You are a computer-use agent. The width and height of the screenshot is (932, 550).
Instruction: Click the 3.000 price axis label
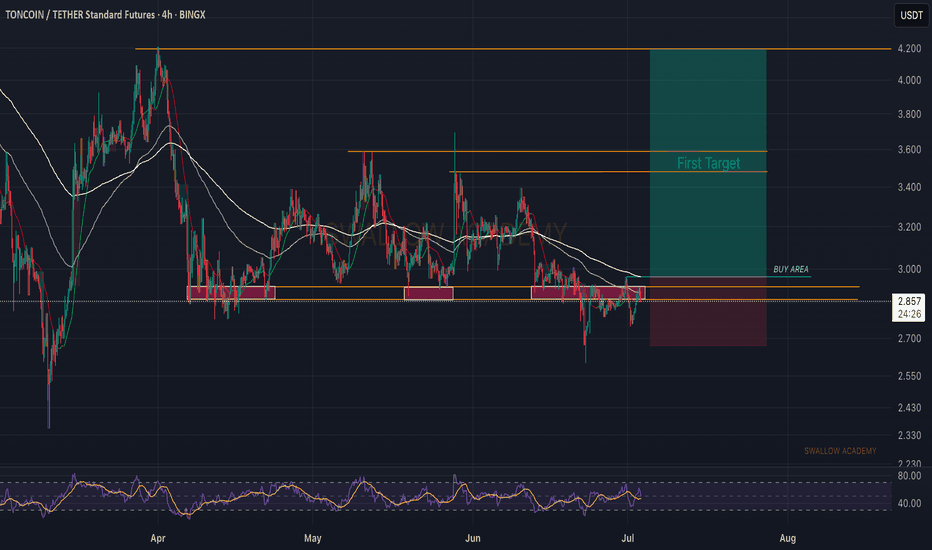tap(909, 269)
